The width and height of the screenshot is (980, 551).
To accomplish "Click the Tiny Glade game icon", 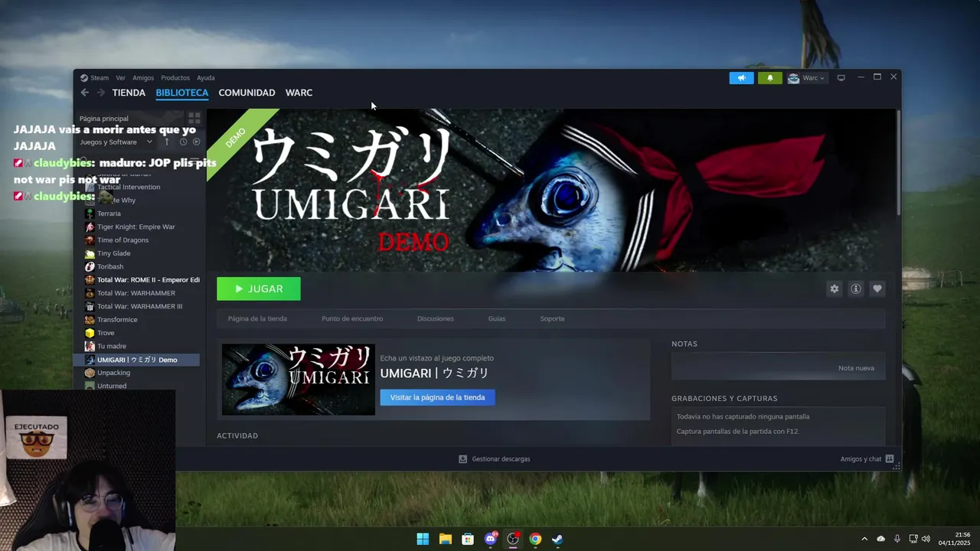I will [x=90, y=253].
